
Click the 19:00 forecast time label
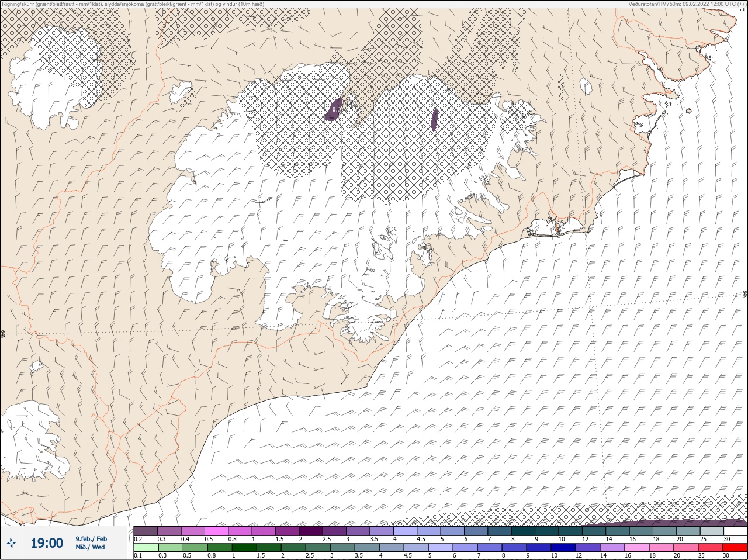click(x=47, y=543)
